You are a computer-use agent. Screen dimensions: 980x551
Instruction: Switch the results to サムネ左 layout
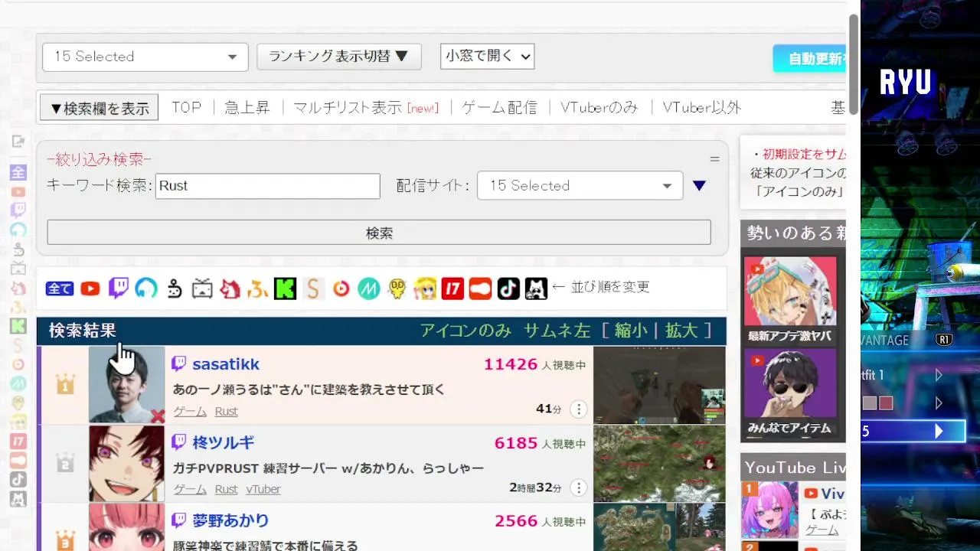pyautogui.click(x=557, y=331)
